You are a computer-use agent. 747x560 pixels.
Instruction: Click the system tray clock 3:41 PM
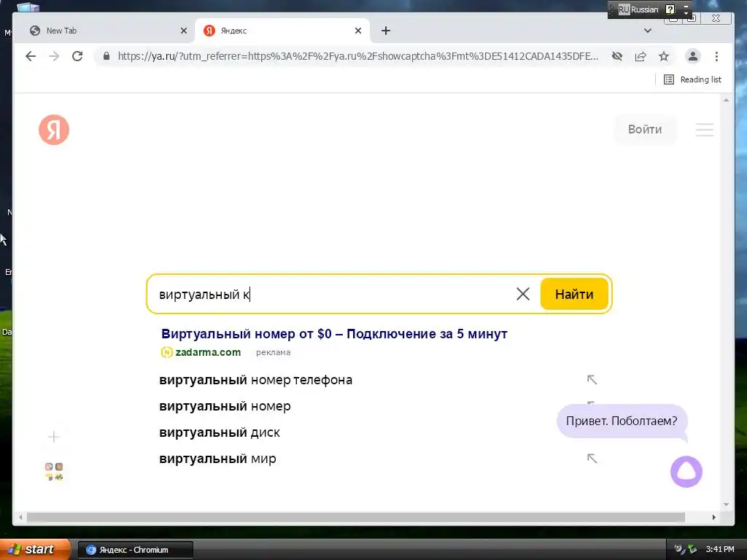pyautogui.click(x=720, y=550)
